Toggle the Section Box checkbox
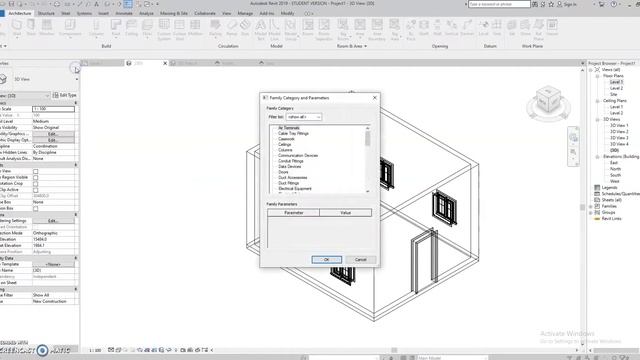The width and height of the screenshot is (640, 360). 36,209
